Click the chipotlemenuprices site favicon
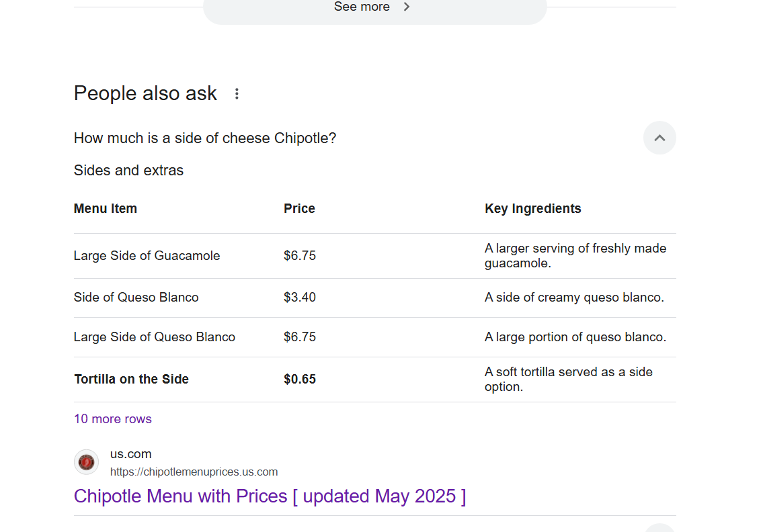 point(87,462)
